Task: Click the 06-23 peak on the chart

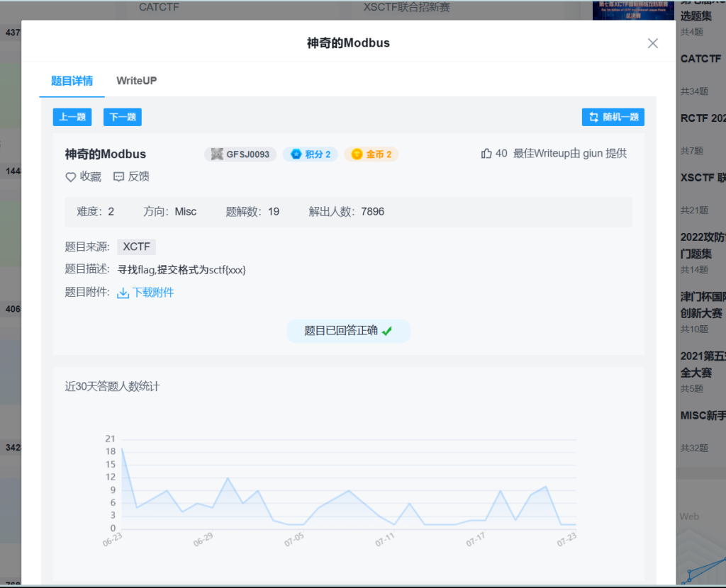Action: (122, 448)
